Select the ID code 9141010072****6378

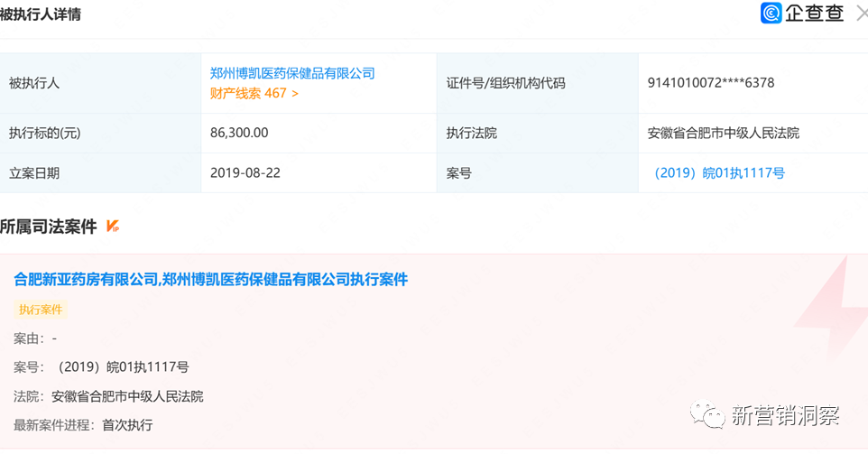711,83
